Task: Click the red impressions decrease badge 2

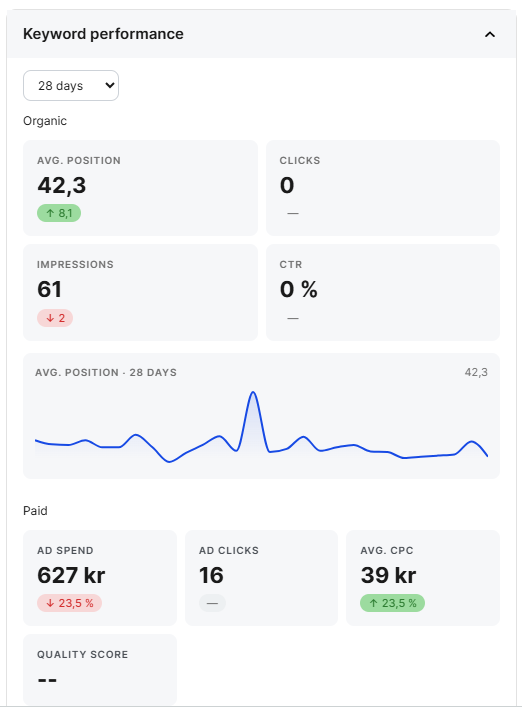Action: [55, 318]
